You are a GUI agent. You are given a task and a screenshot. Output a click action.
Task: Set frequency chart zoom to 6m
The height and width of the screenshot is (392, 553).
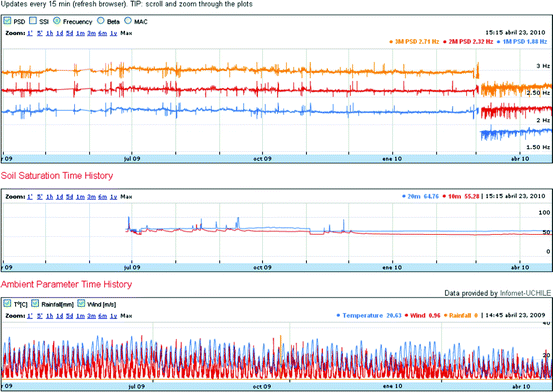[x=103, y=33]
